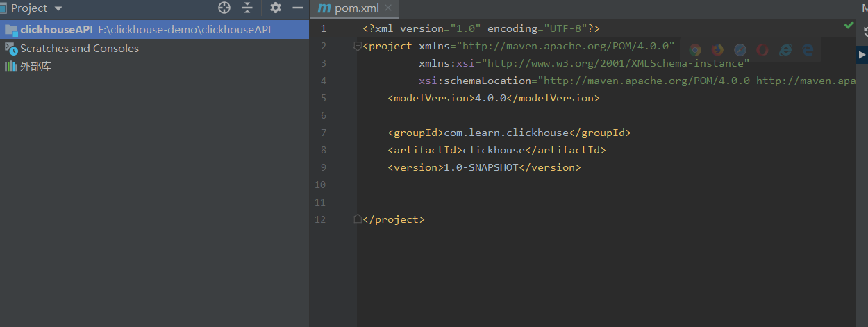
Task: Click the closing project fold marker on line 12
Action: pyautogui.click(x=358, y=219)
